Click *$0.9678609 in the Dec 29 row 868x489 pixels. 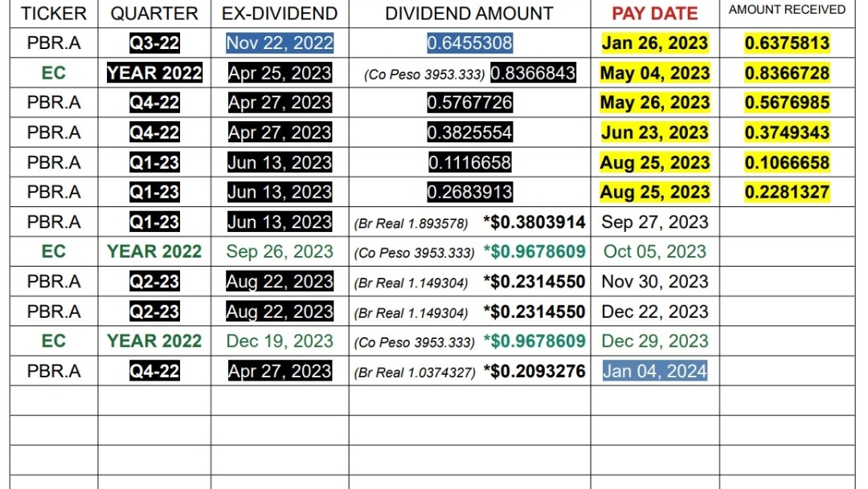tap(534, 340)
